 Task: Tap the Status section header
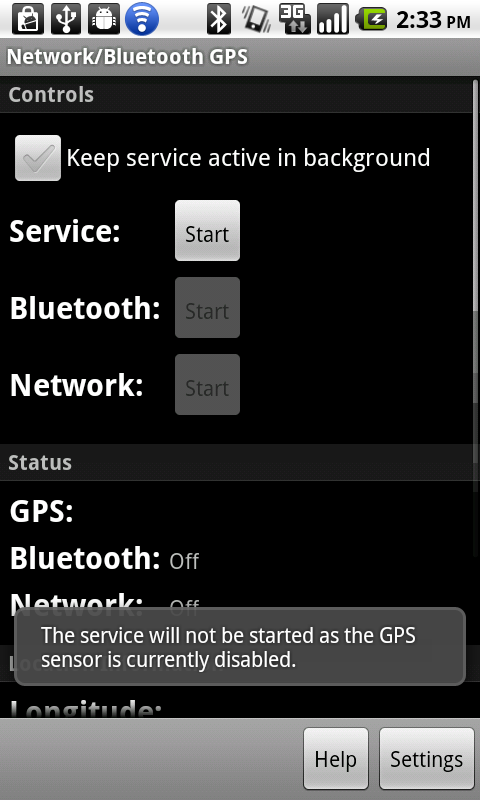click(240, 462)
